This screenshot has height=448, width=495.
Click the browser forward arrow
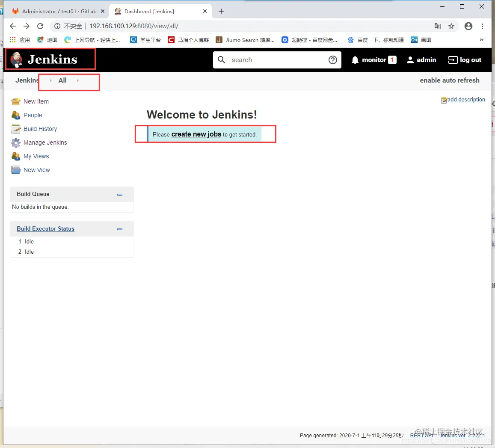pos(27,26)
